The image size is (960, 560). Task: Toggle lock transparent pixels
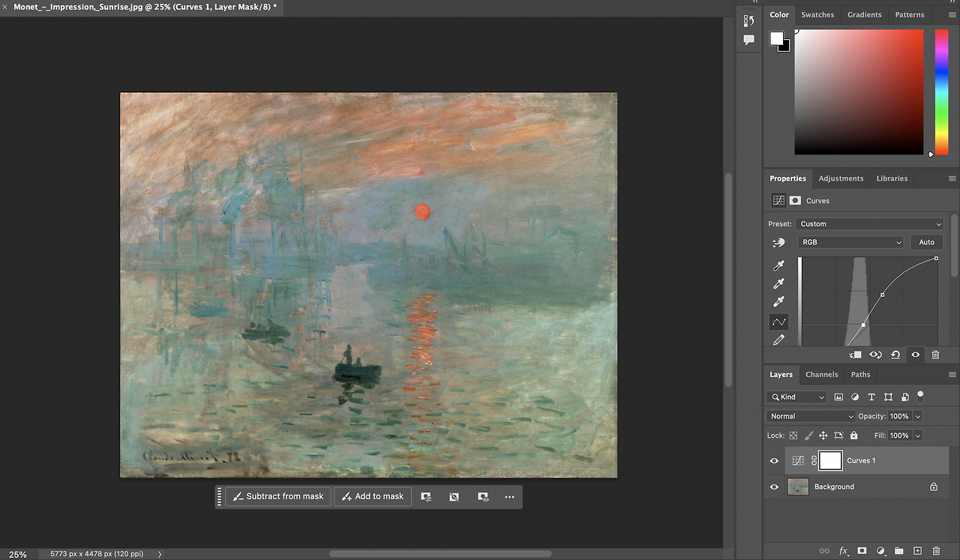[793, 436]
